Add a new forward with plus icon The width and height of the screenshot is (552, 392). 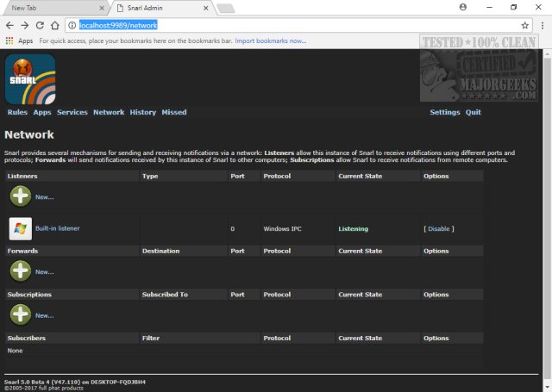(x=21, y=271)
